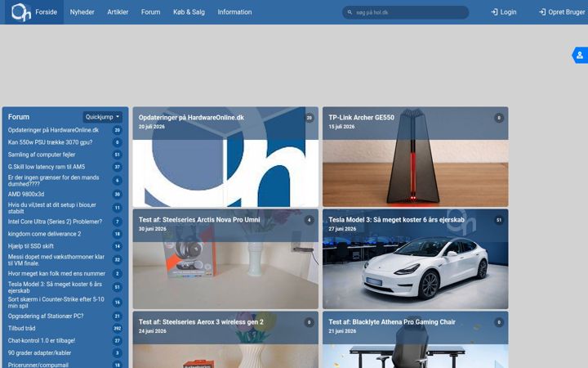Open thread Intel Core Ultra (Series 2) Problemer?

click(x=56, y=222)
